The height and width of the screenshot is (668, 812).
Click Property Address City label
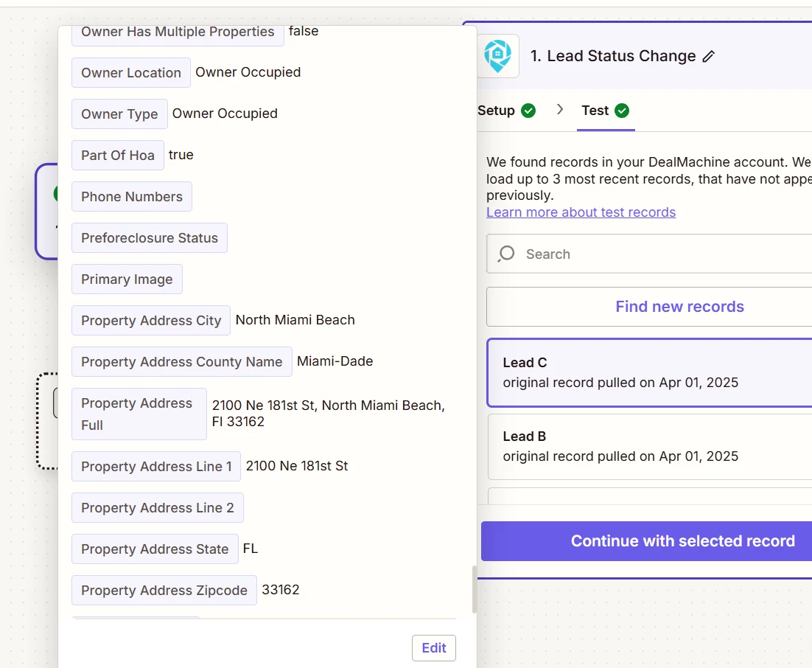151,320
